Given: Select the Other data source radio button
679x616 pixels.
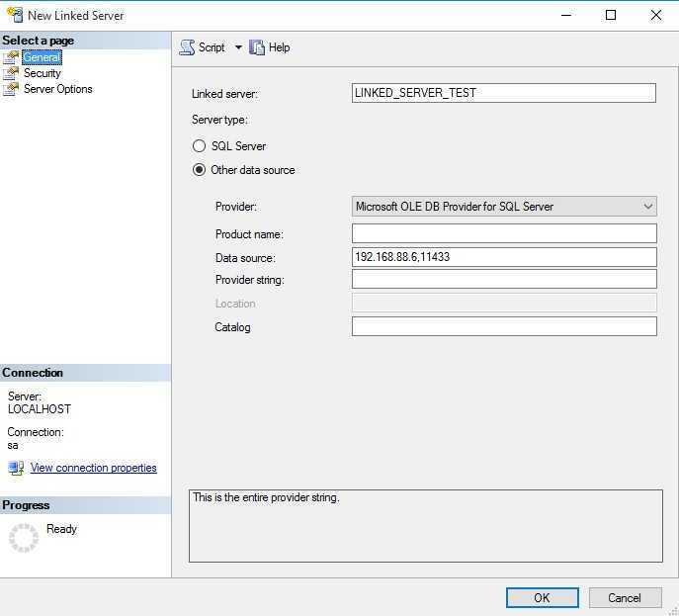Looking at the screenshot, I should coord(199,170).
